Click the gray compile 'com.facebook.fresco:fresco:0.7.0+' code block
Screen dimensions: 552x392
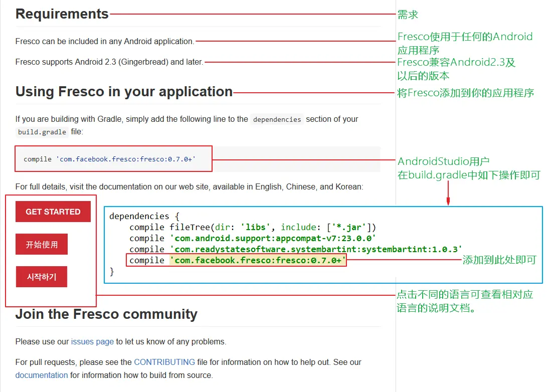tap(198, 159)
